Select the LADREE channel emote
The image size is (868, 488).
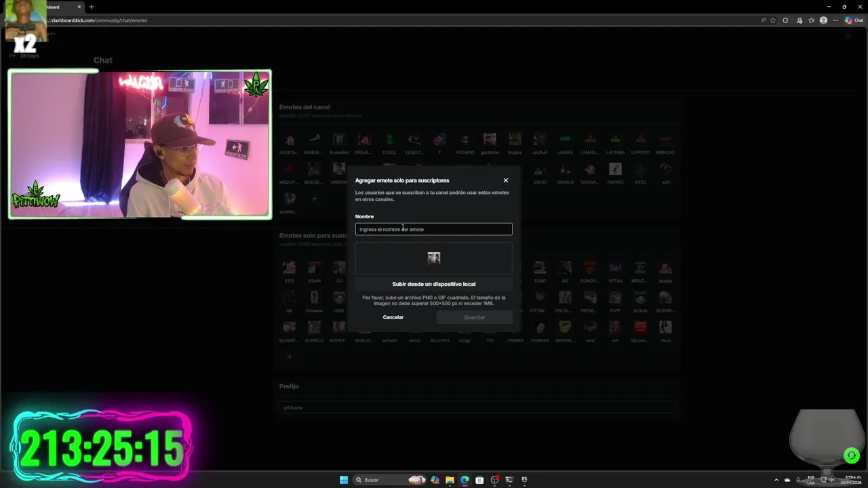click(565, 144)
